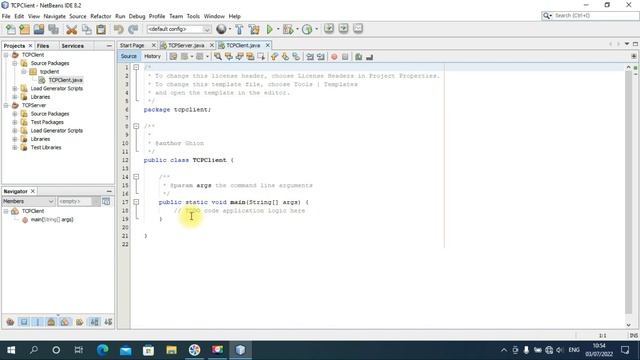The image size is (640, 360).
Task: Click the Save All toolbar icon
Action: 53,29
